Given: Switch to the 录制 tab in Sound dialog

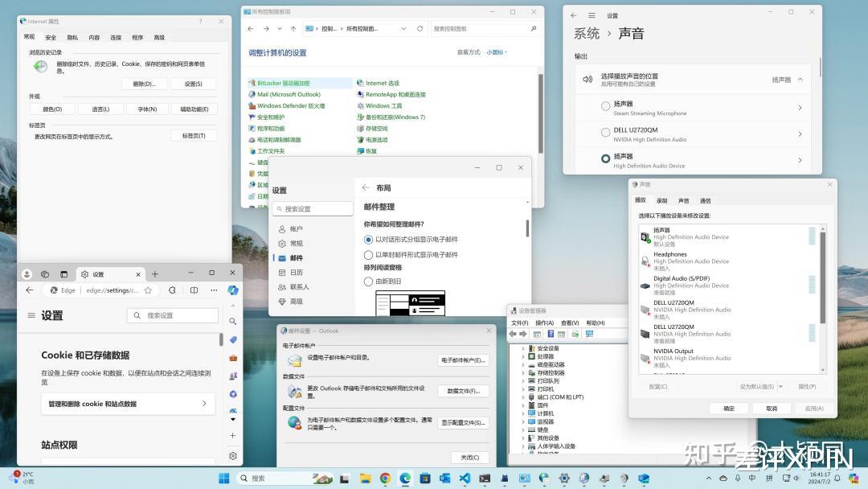Looking at the screenshot, I should (662, 200).
